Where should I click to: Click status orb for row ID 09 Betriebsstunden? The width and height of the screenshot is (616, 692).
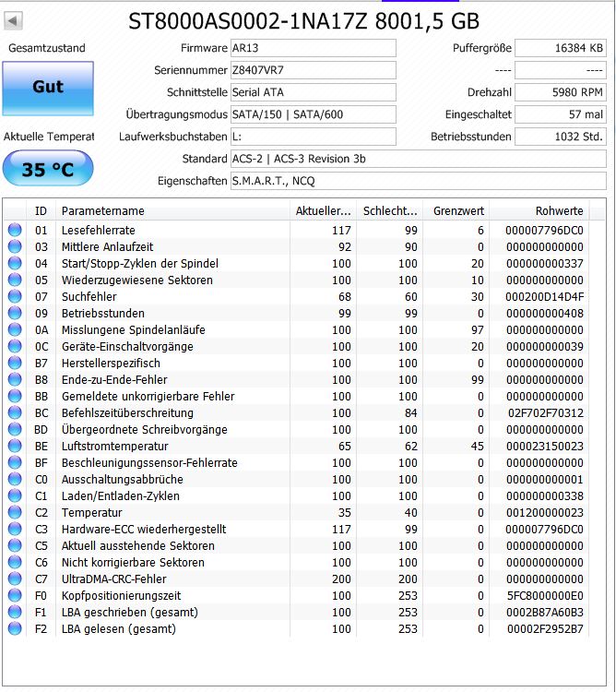tap(15, 313)
